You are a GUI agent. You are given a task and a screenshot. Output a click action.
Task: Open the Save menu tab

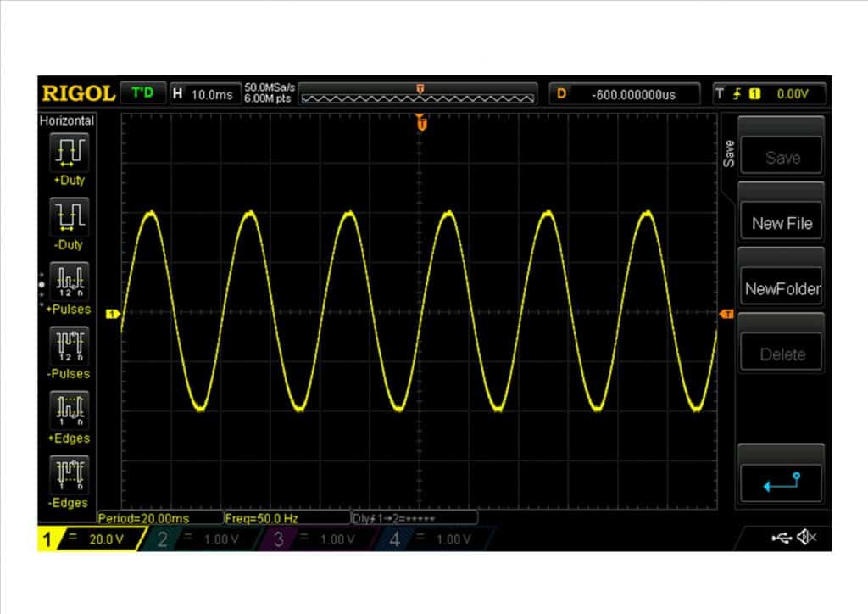pyautogui.click(x=728, y=153)
